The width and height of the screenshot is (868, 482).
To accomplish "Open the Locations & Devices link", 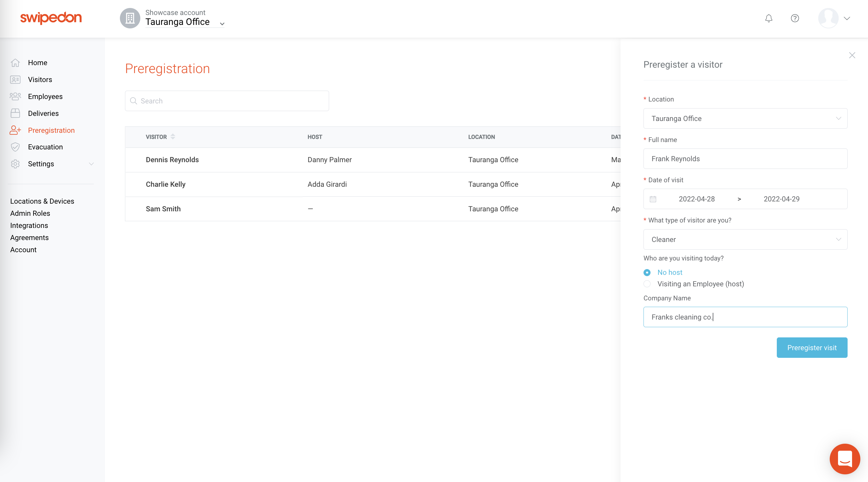I will click(42, 201).
